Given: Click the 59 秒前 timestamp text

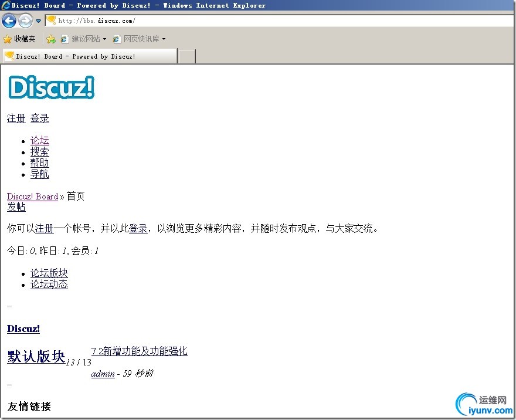Looking at the screenshot, I should click(x=138, y=374).
